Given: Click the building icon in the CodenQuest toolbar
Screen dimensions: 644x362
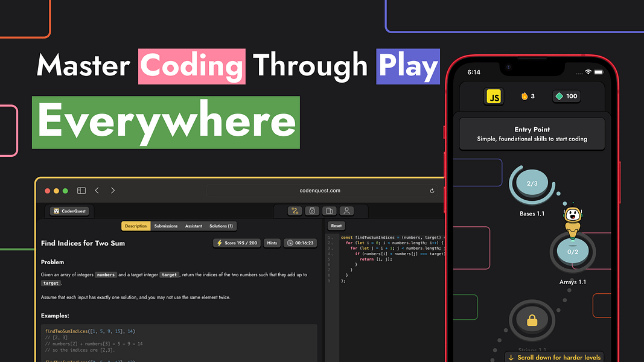Looking at the screenshot, I should pos(328,211).
